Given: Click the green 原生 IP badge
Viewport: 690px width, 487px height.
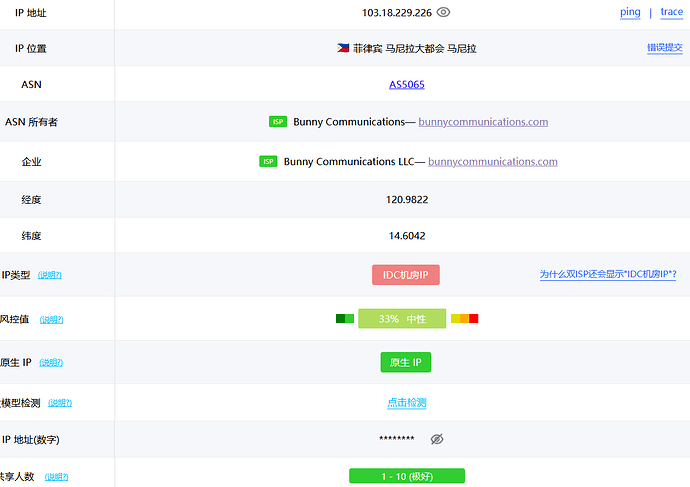Looking at the screenshot, I should 406,362.
